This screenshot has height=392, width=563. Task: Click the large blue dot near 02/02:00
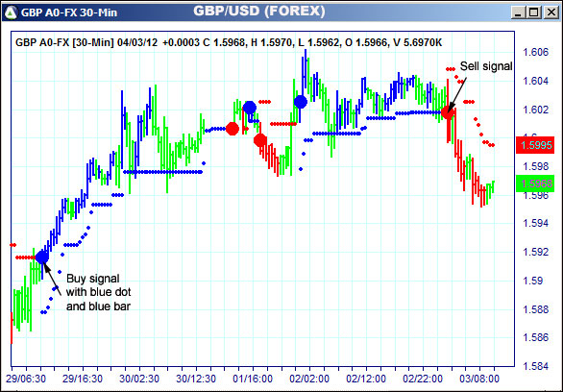click(x=301, y=102)
